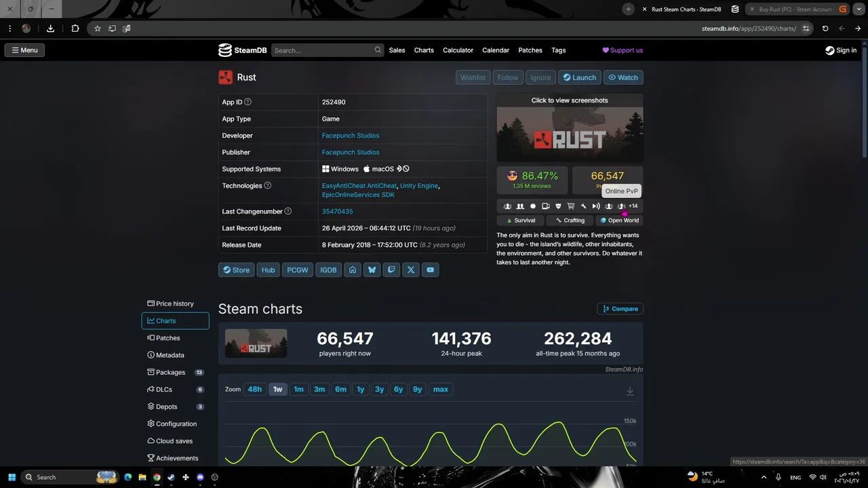Click the Sign in Steam button
The width and height of the screenshot is (868, 488).
[x=841, y=50]
